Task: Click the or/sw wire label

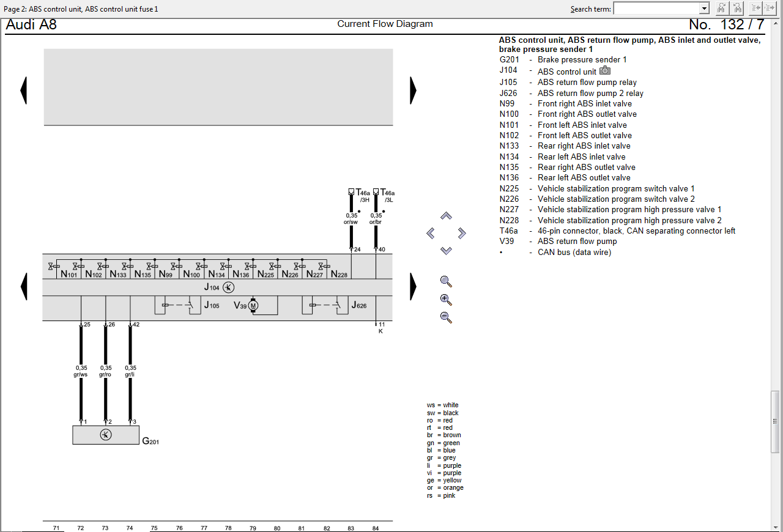Action: 351,222
